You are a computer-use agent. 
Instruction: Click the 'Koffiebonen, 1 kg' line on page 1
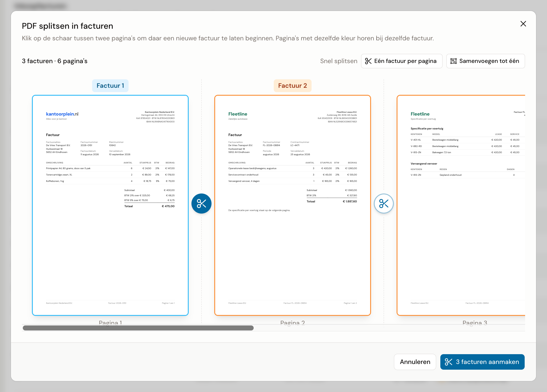coord(110,181)
